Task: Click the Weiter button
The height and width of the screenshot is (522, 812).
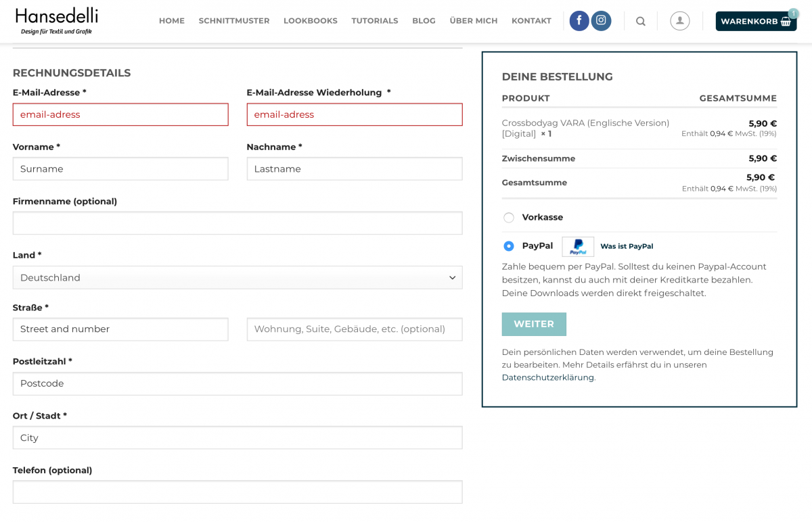Action: 534,324
